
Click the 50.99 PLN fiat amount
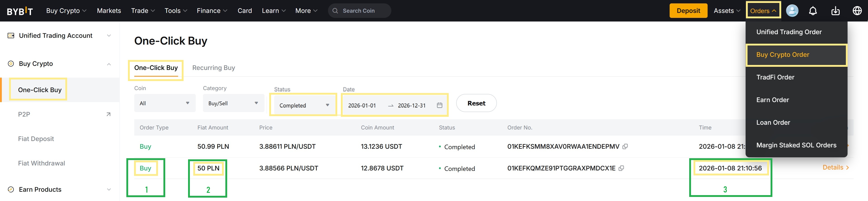coord(213,146)
